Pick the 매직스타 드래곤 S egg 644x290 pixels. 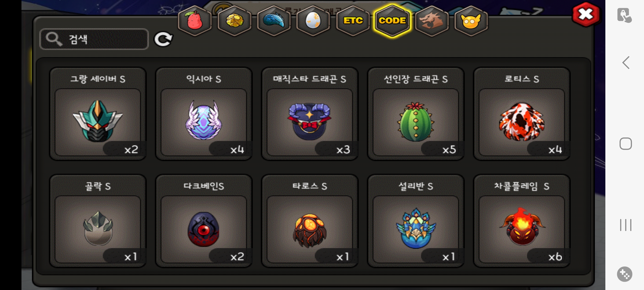tap(310, 114)
